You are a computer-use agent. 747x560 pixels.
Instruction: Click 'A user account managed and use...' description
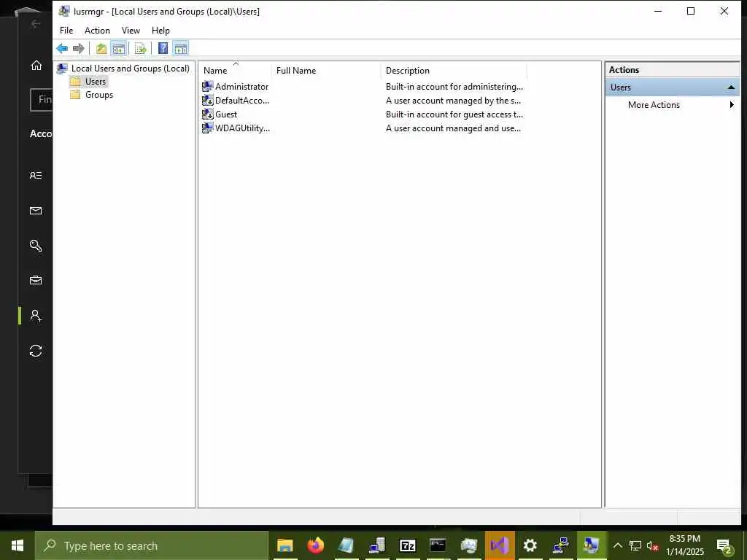(453, 128)
